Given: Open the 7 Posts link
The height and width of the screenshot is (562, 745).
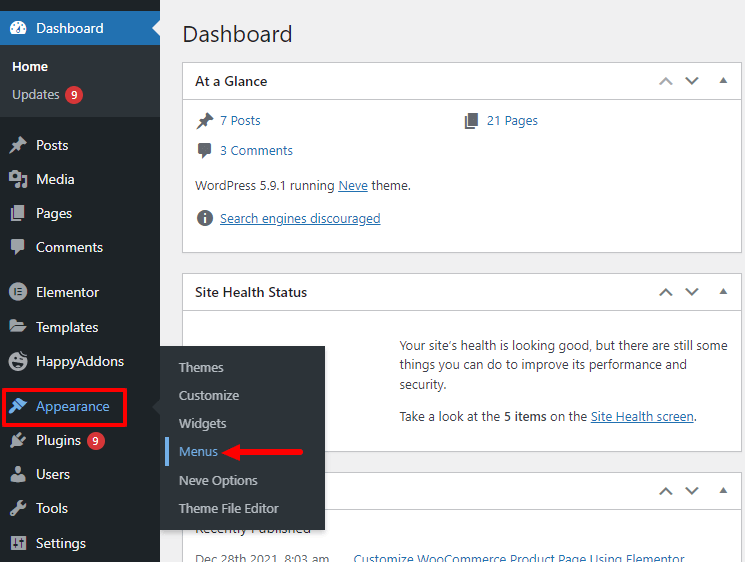Looking at the screenshot, I should click(x=240, y=121).
